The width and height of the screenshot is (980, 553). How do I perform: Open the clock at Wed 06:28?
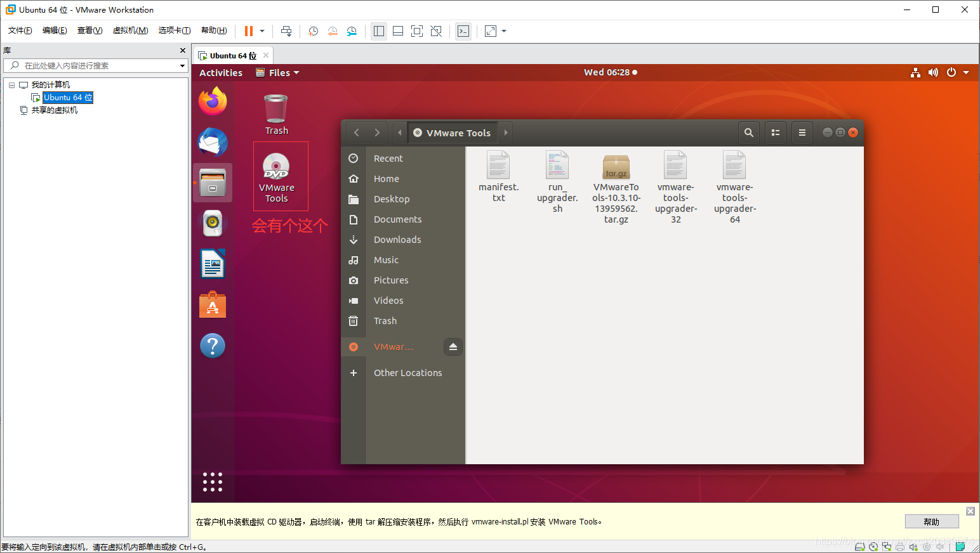tap(611, 72)
